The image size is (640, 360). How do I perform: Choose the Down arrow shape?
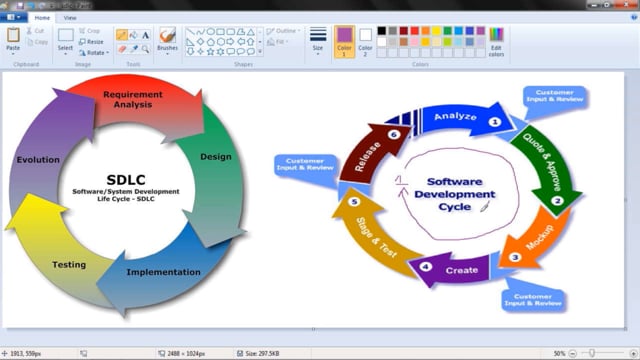tap(190, 51)
